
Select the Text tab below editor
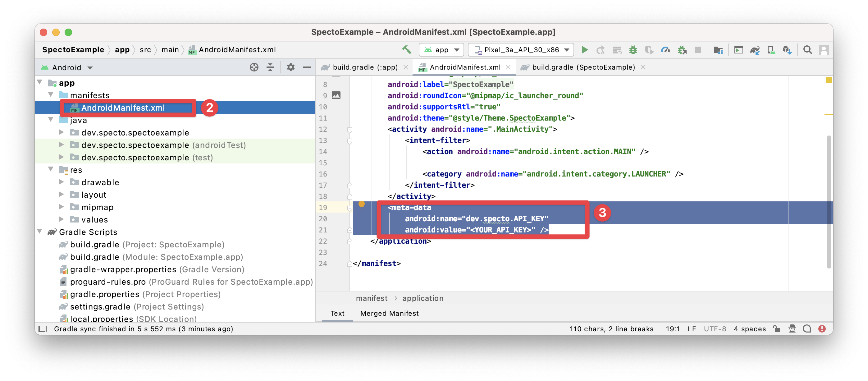pos(337,313)
